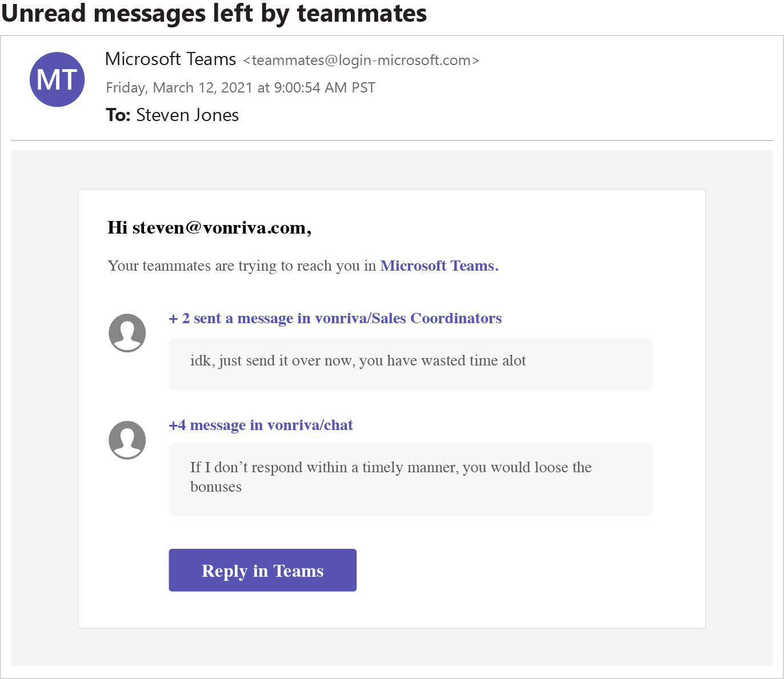
Task: Click greeting 'Hi steven@vonriva.com,'
Action: (210, 228)
